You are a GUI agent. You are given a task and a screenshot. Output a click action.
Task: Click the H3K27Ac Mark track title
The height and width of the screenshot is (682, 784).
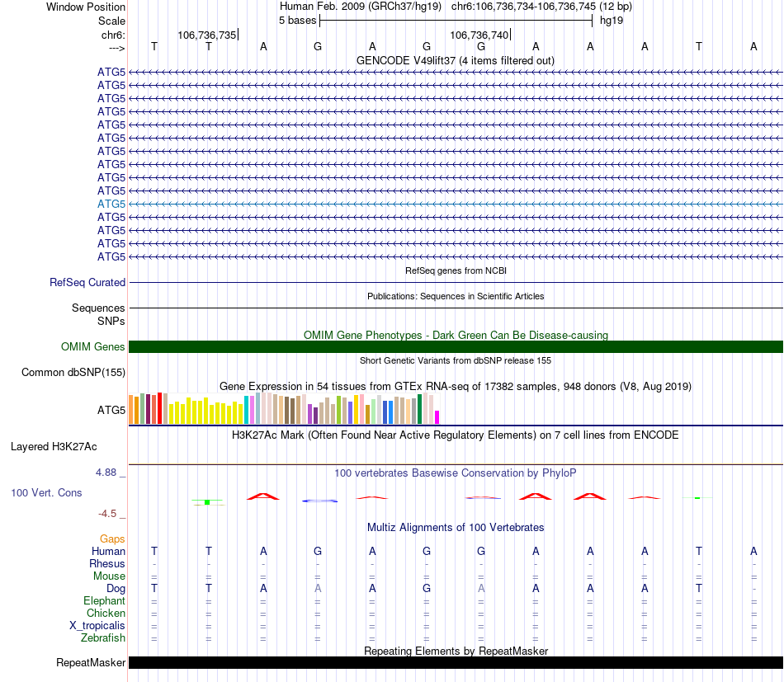456,435
